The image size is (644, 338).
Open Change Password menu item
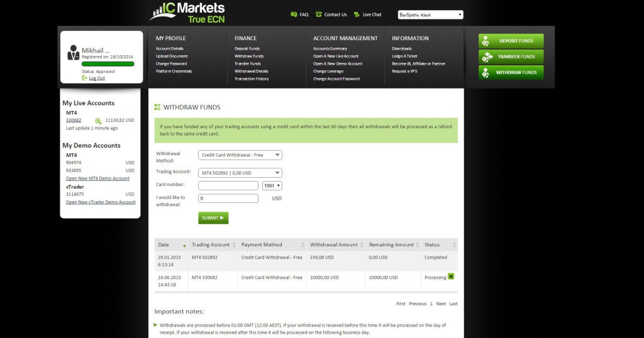[x=171, y=63]
